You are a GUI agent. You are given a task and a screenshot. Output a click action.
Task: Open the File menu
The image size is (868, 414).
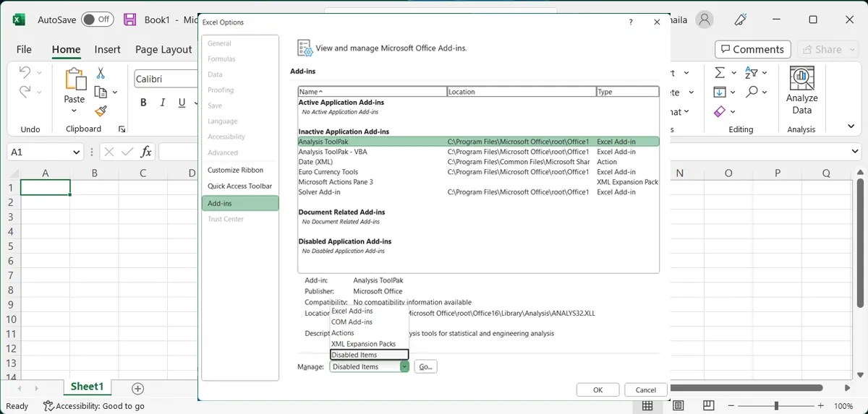pyautogui.click(x=24, y=49)
